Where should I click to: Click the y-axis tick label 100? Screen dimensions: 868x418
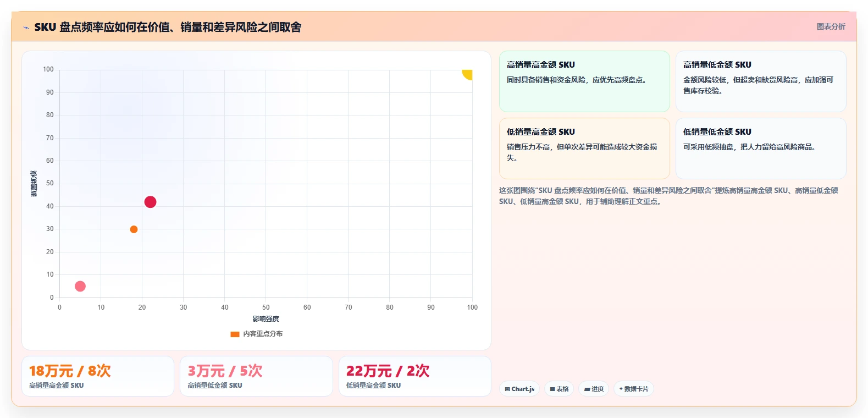(x=48, y=69)
